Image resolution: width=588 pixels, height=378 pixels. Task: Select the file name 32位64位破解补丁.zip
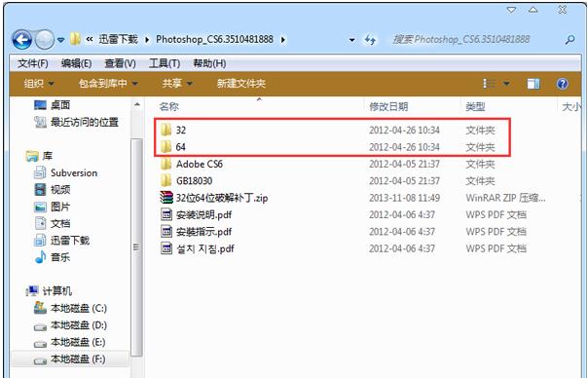pos(222,198)
